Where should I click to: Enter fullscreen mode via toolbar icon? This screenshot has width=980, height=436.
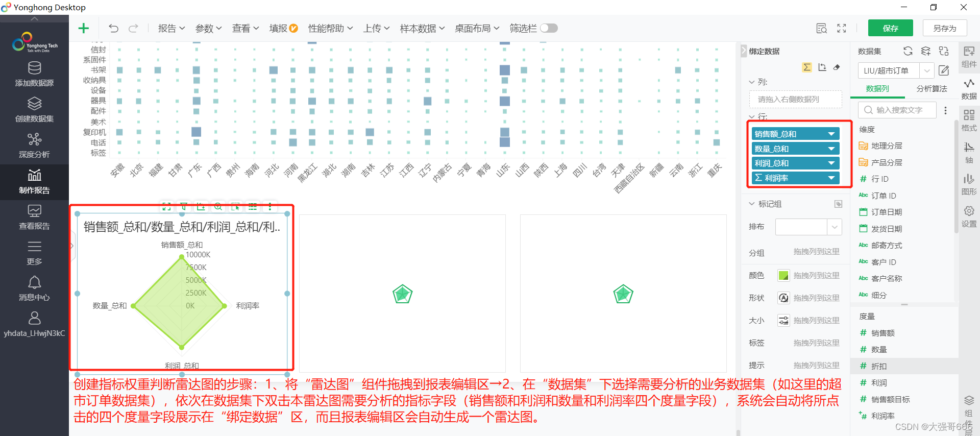pyautogui.click(x=842, y=28)
